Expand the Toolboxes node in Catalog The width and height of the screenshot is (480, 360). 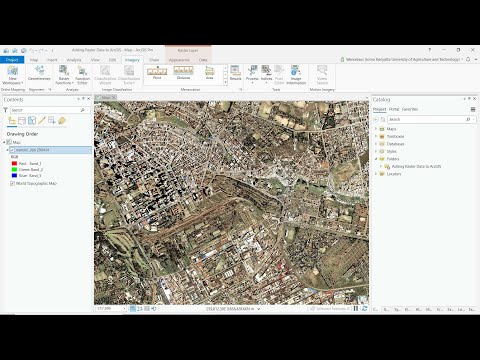(x=376, y=136)
